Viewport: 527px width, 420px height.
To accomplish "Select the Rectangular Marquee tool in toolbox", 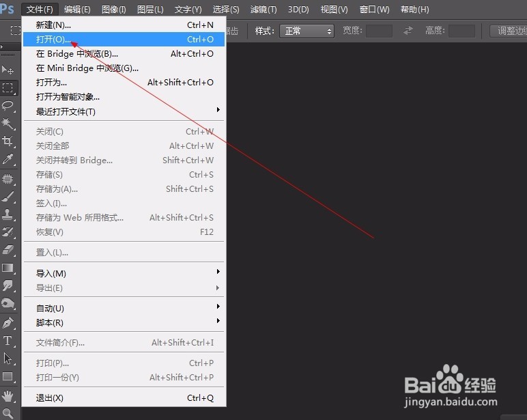I will click(8, 88).
